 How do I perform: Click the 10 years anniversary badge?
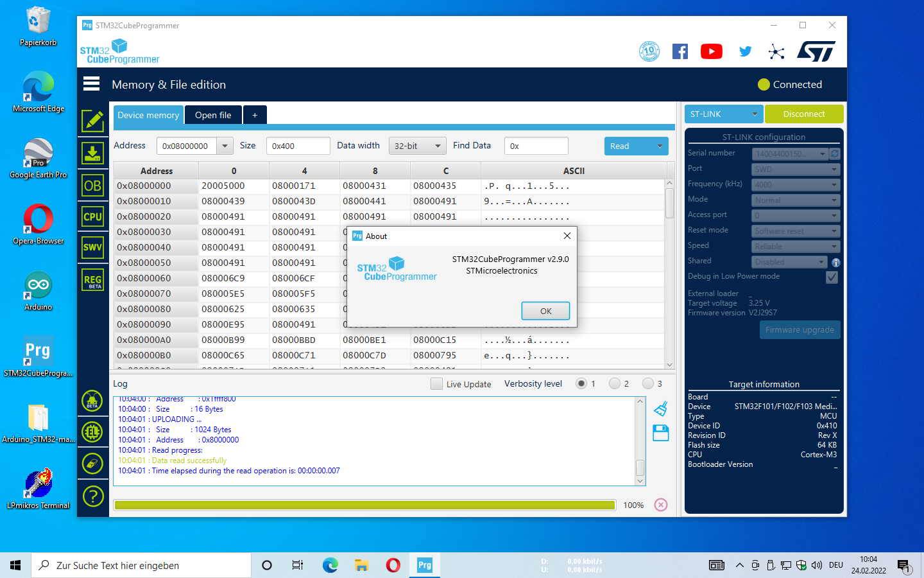point(649,51)
